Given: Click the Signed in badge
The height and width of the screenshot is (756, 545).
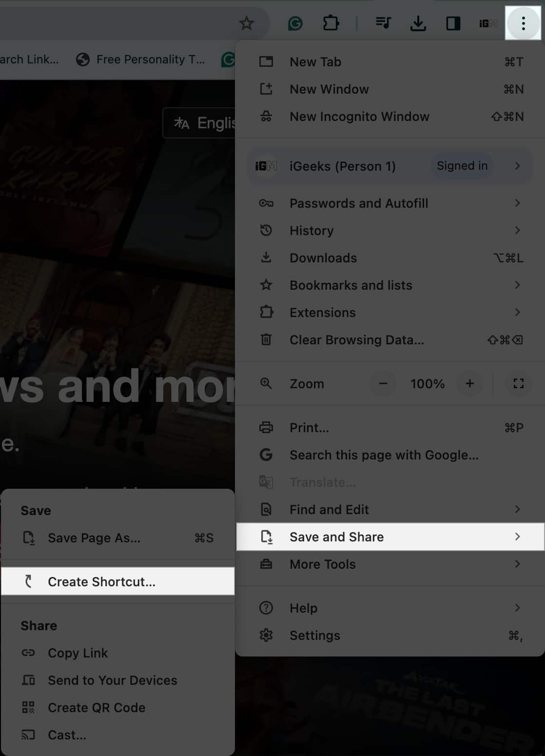Looking at the screenshot, I should (x=462, y=166).
